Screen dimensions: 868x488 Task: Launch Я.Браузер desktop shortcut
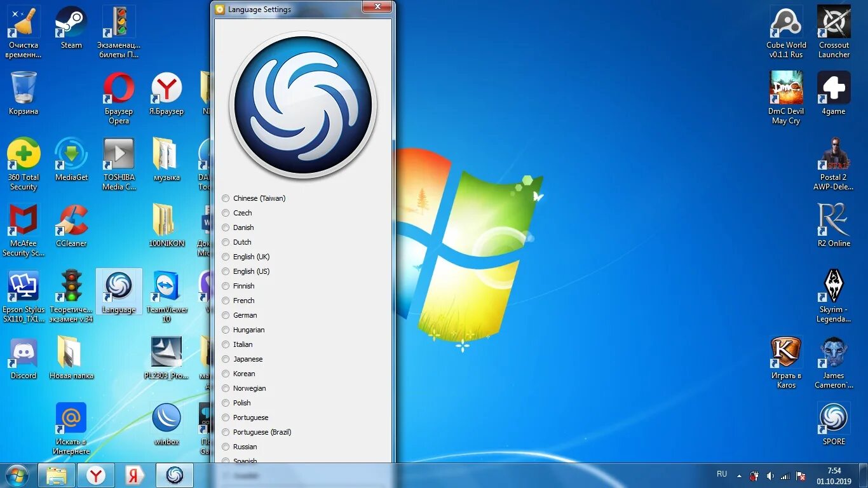coord(166,93)
